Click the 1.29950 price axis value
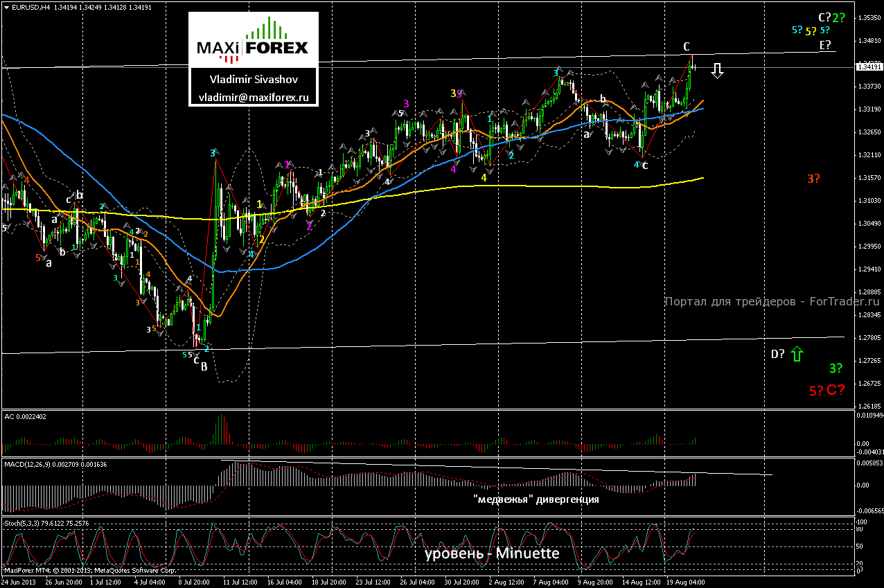 tap(869, 246)
